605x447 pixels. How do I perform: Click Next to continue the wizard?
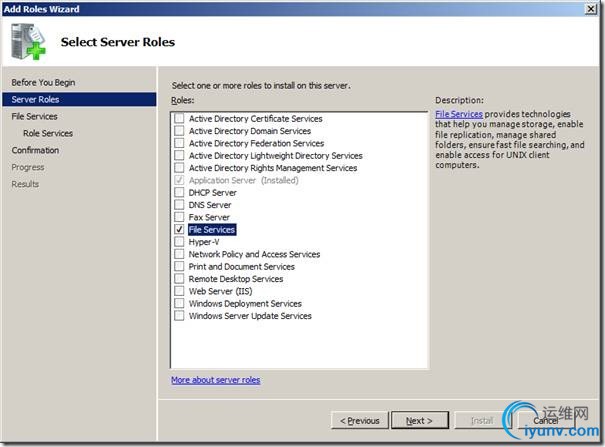click(419, 420)
